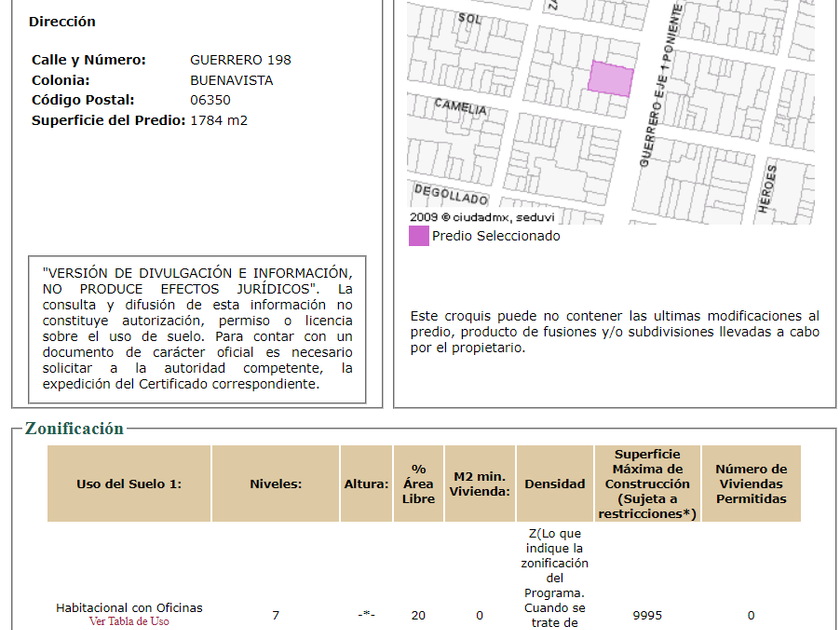Select the colonia value BUENAVISTA
The image size is (840, 630).
231,80
